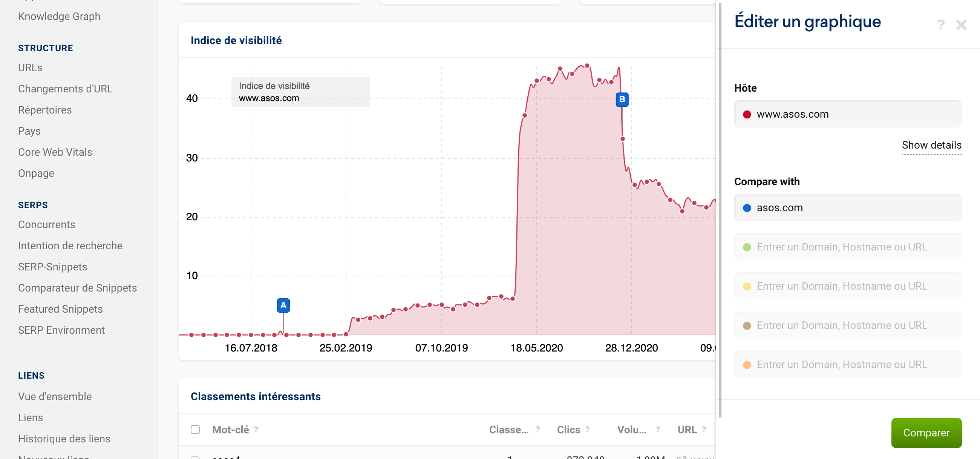Open Core Web Vitals in the sidebar

pyautogui.click(x=55, y=152)
